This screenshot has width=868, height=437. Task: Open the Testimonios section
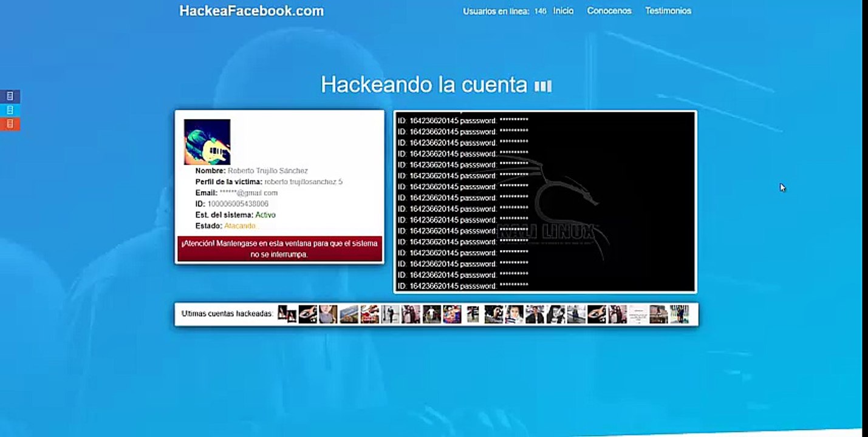point(668,11)
